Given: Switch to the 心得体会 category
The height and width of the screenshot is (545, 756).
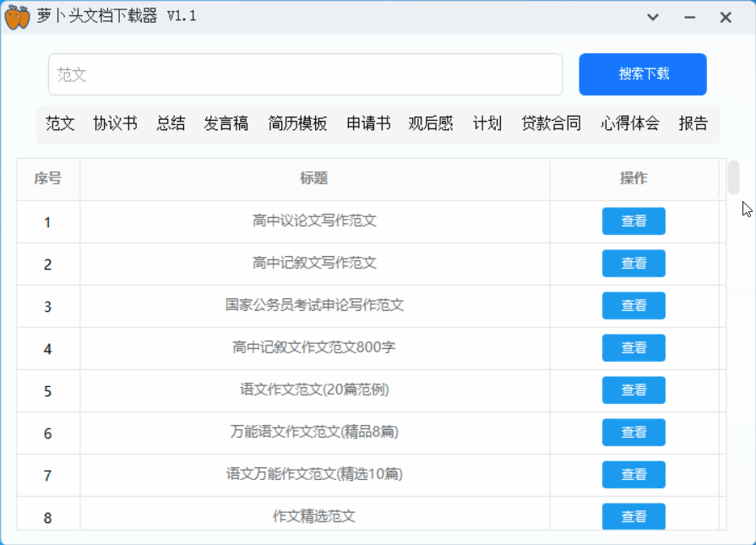Looking at the screenshot, I should click(x=630, y=123).
